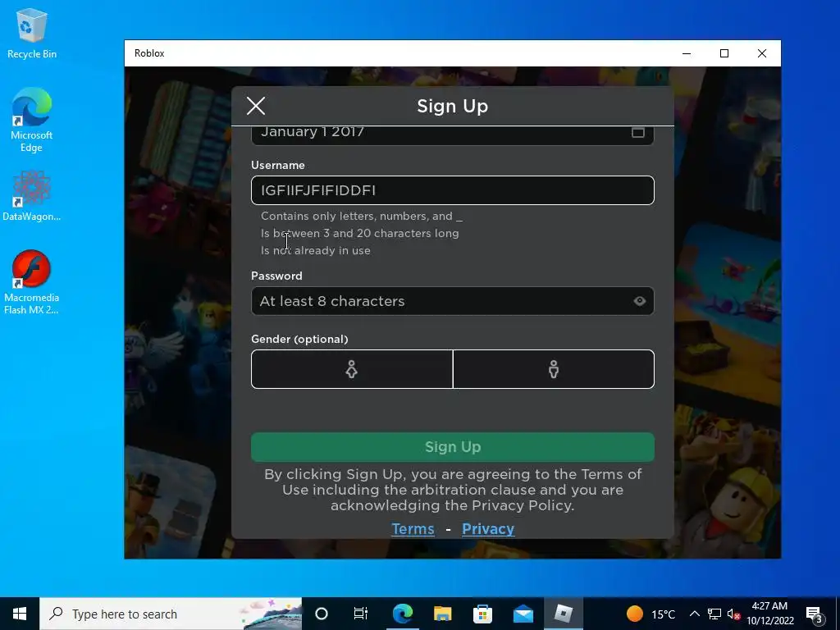Open Microsoft Store from the taskbar
Image resolution: width=840 pixels, height=630 pixels.
click(482, 614)
